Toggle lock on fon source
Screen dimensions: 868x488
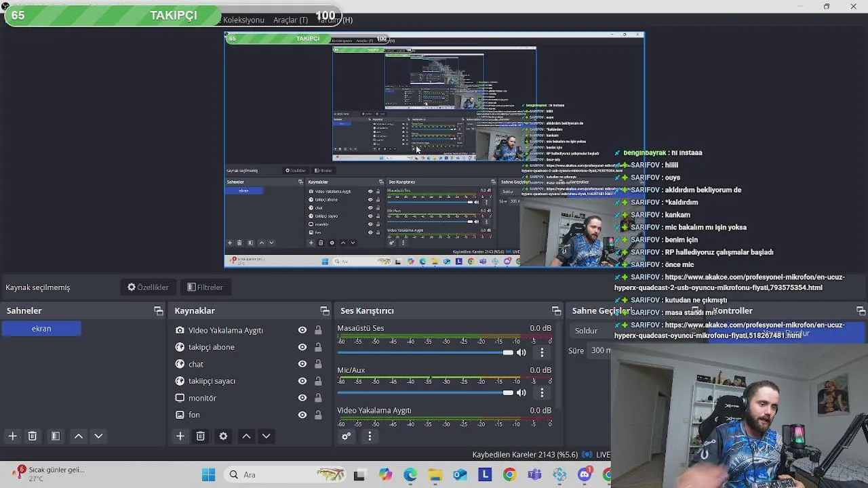(318, 415)
